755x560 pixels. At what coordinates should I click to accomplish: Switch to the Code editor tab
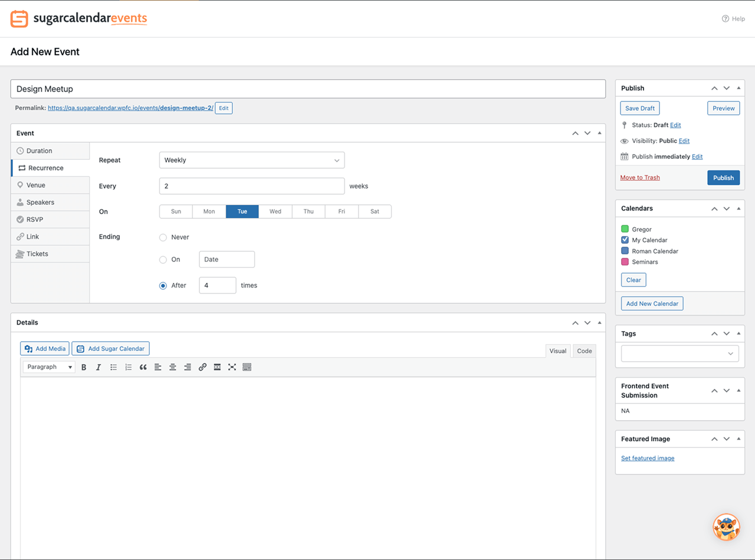(x=584, y=351)
